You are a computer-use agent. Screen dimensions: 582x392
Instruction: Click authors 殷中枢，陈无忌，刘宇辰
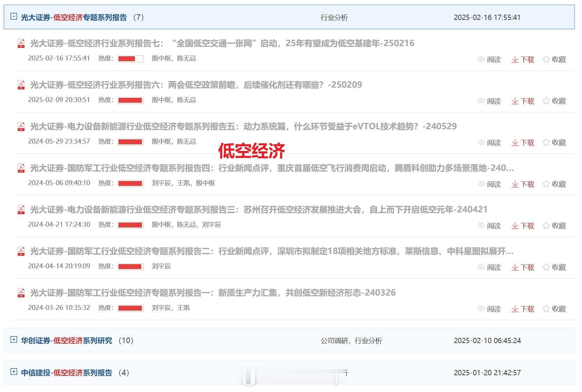[x=186, y=225]
